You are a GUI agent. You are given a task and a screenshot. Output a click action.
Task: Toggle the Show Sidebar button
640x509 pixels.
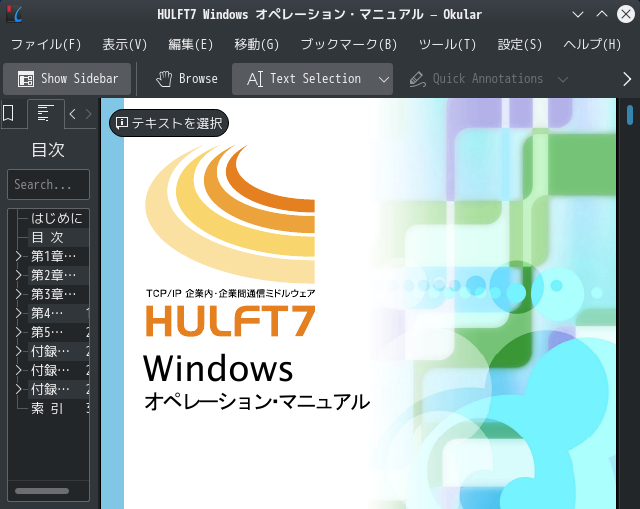67,79
